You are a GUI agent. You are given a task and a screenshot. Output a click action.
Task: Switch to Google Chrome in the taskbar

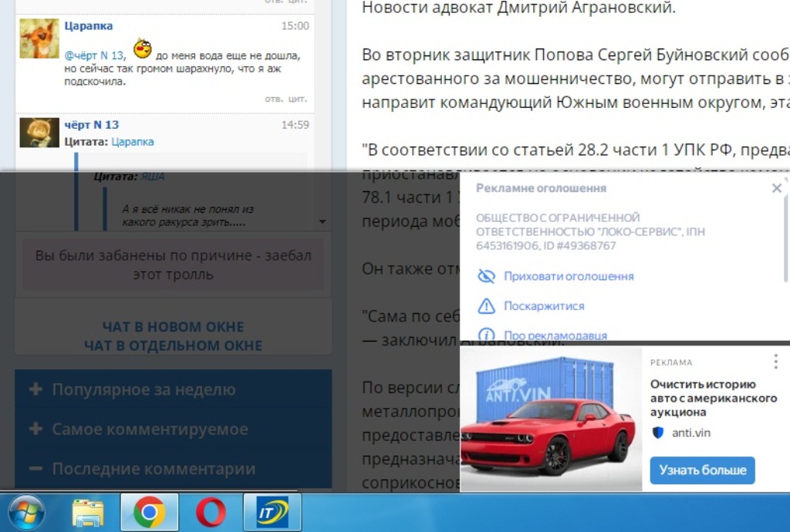pos(149,513)
